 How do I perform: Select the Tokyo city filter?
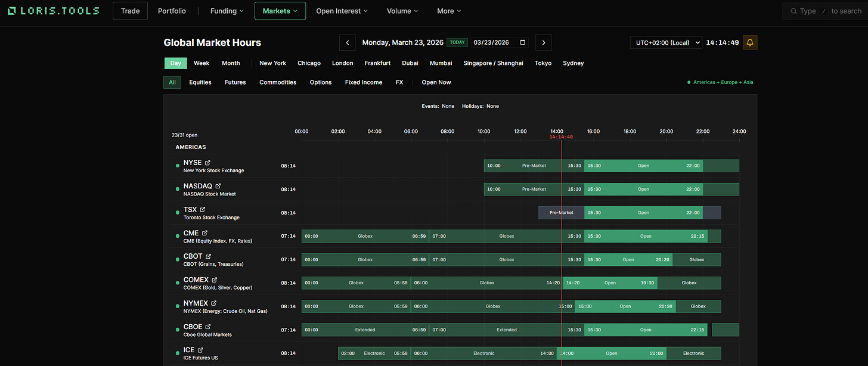(x=543, y=63)
